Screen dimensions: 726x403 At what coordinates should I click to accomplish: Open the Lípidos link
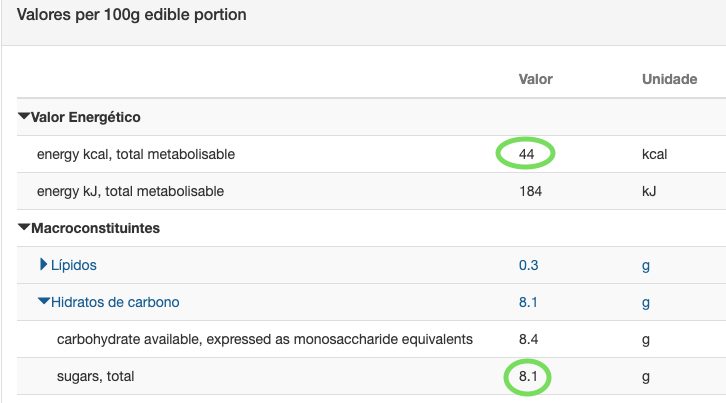point(74,265)
